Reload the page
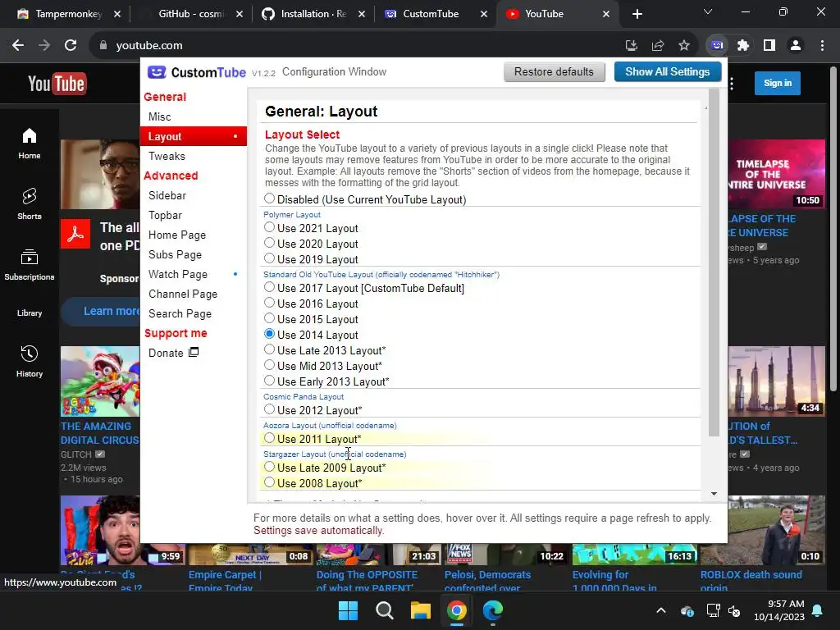840x630 pixels. coord(71,46)
